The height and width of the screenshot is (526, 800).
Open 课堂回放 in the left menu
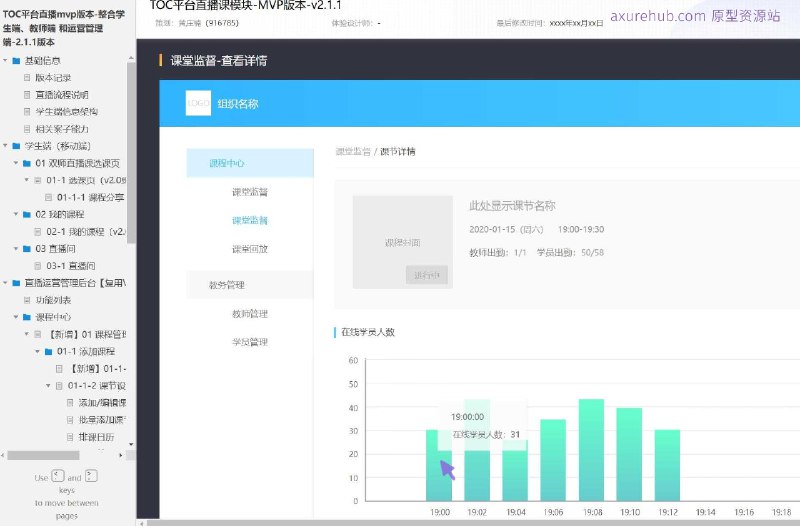249,249
